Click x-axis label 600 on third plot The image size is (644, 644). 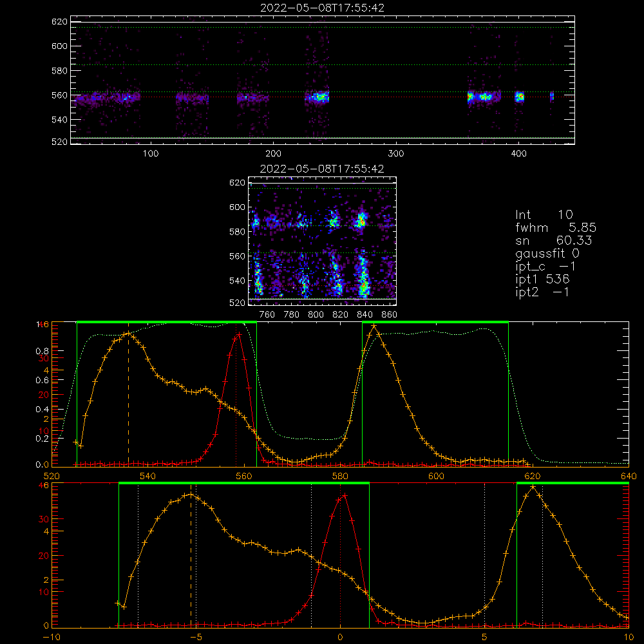point(436,476)
